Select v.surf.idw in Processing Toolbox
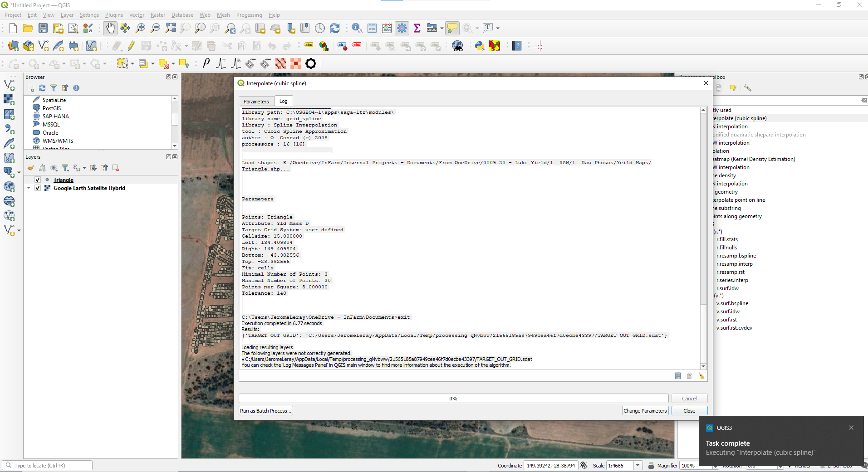The height and width of the screenshot is (472, 868). coord(728,311)
